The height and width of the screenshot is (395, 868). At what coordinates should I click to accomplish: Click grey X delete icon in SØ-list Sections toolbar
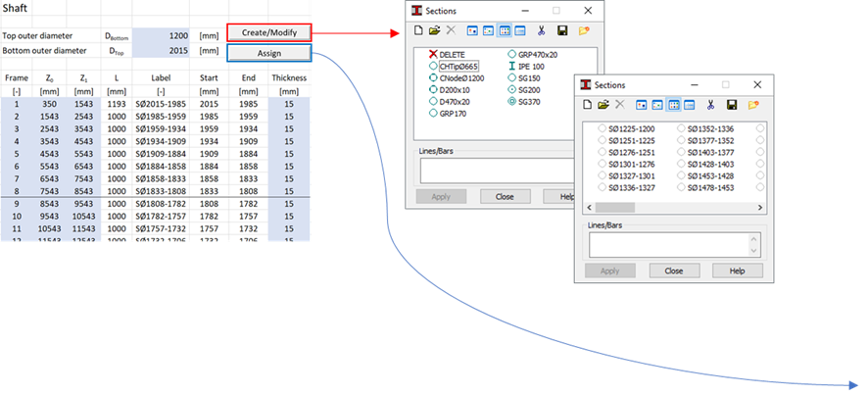[620, 104]
